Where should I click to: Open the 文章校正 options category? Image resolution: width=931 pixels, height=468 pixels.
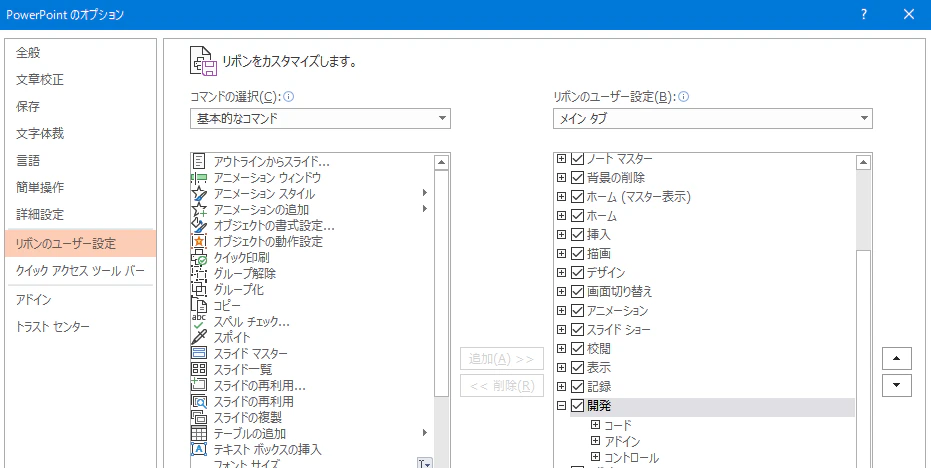[80, 80]
